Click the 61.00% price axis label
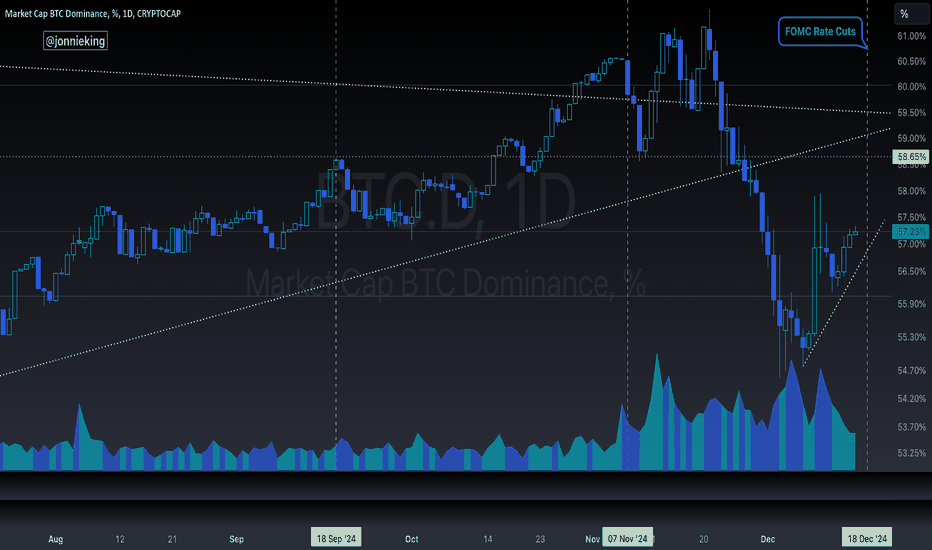The width and height of the screenshot is (932, 550). click(x=911, y=36)
